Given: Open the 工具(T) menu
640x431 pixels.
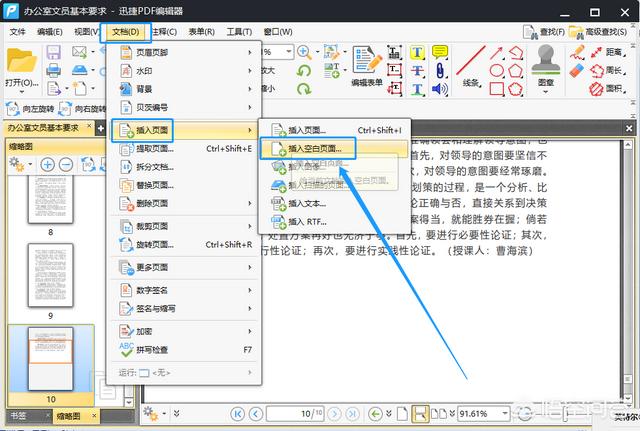Looking at the screenshot, I should [240, 32].
